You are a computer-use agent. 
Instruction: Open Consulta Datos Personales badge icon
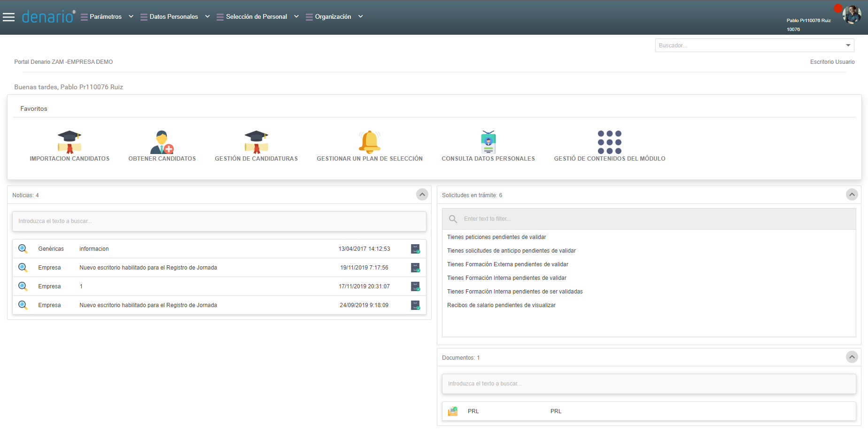488,142
